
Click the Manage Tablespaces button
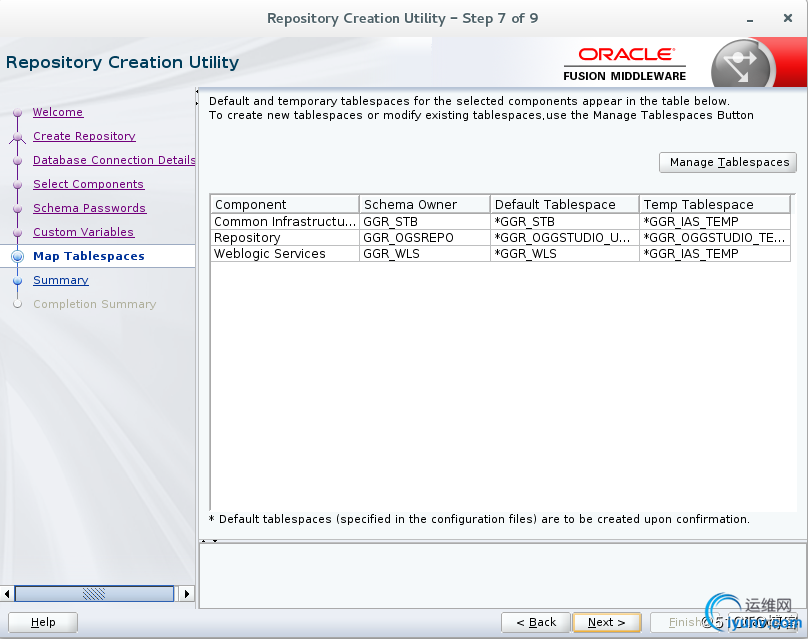[727, 162]
